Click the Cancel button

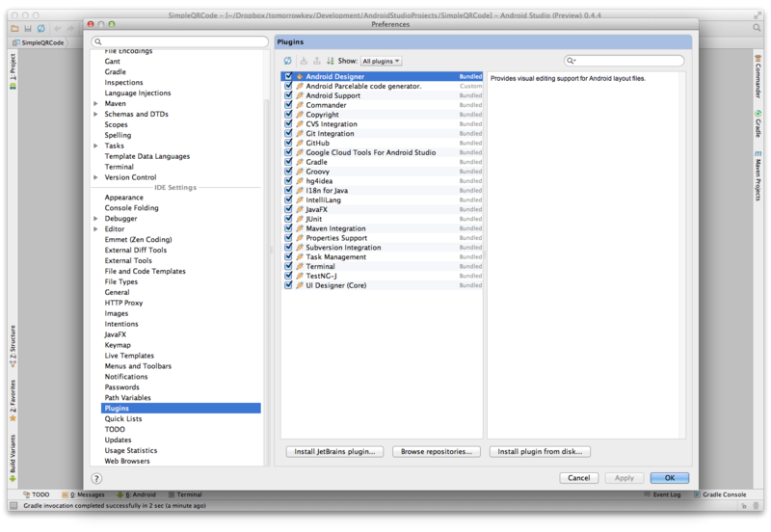click(579, 478)
